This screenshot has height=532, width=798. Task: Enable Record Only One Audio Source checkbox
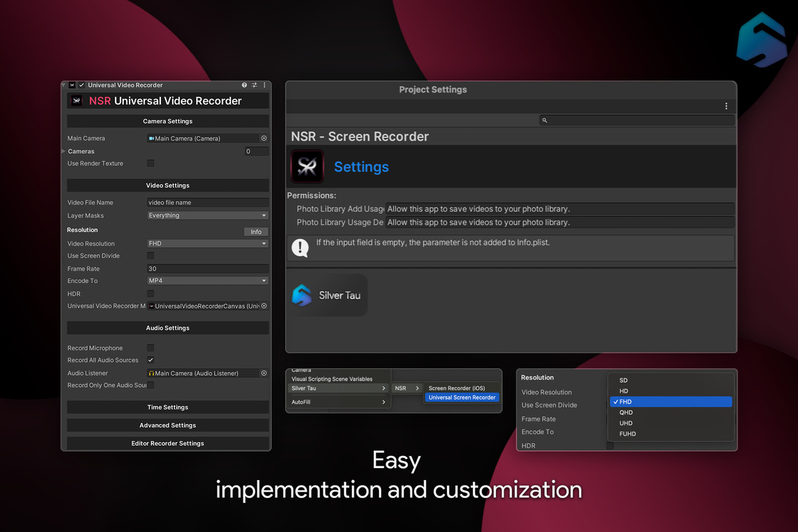pyautogui.click(x=151, y=385)
